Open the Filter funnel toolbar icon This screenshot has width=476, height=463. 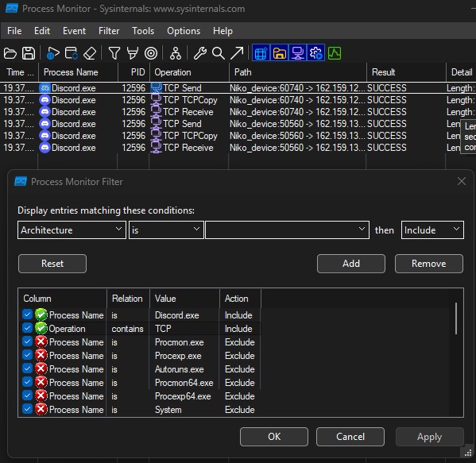[114, 53]
